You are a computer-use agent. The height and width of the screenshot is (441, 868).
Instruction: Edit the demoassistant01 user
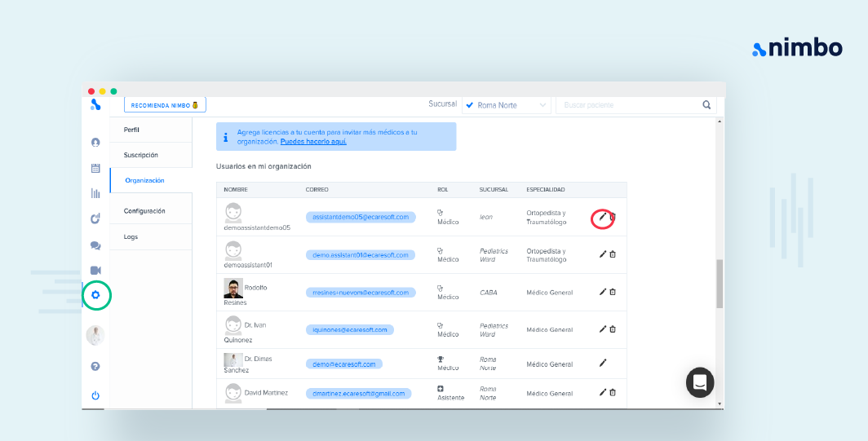pos(603,254)
